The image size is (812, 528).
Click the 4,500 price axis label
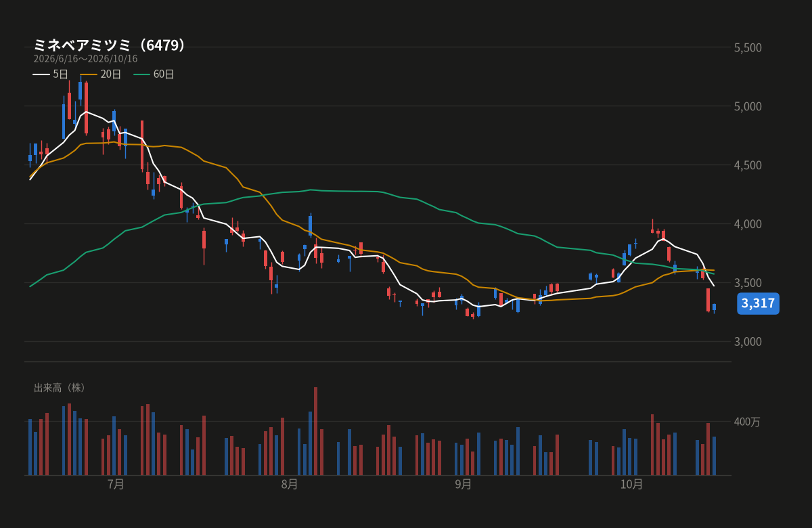[748, 165]
